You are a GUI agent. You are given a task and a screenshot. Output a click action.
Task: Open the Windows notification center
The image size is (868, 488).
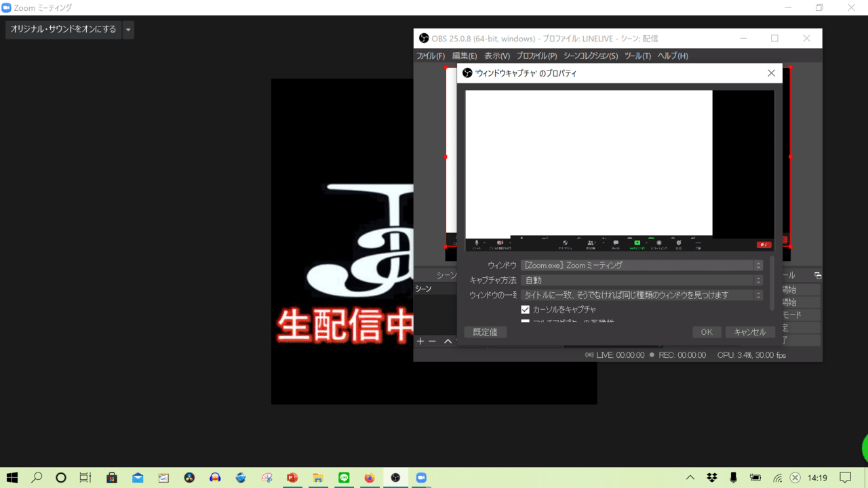click(x=845, y=478)
